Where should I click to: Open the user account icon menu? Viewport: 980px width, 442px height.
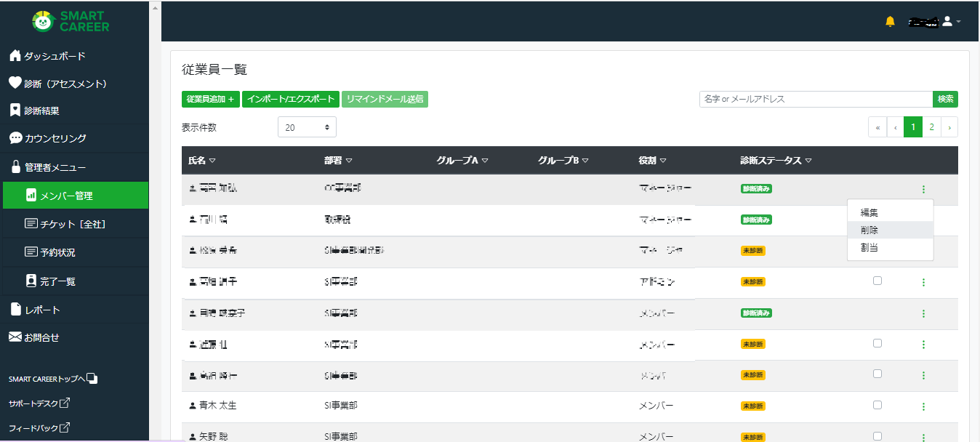coord(947,22)
